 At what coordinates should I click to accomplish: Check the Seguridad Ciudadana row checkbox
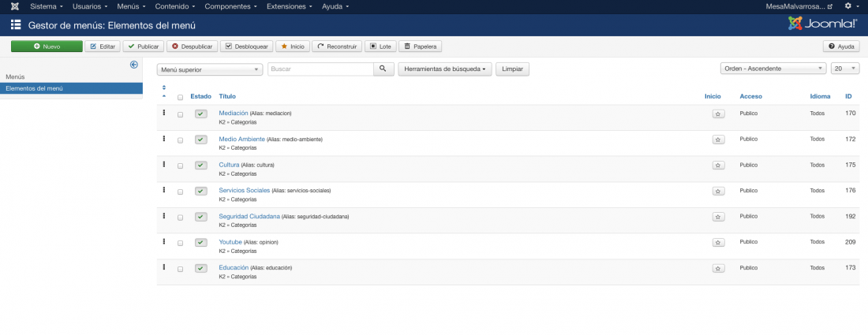coord(180,218)
